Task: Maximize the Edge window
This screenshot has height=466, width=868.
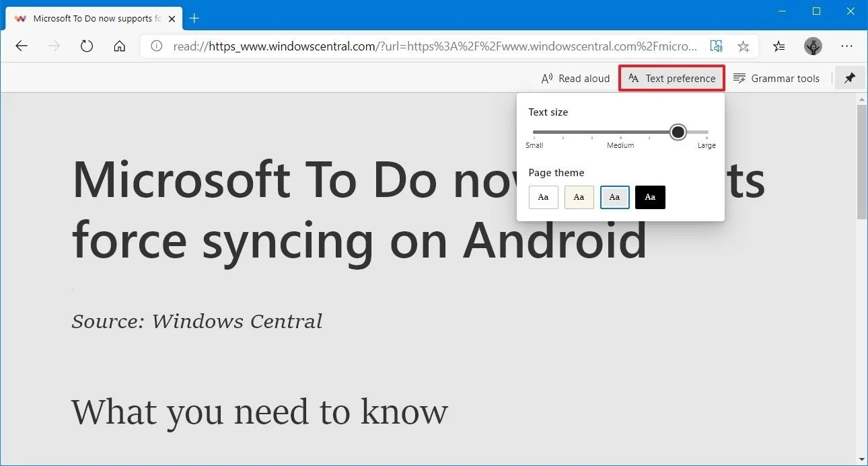Action: coord(816,11)
